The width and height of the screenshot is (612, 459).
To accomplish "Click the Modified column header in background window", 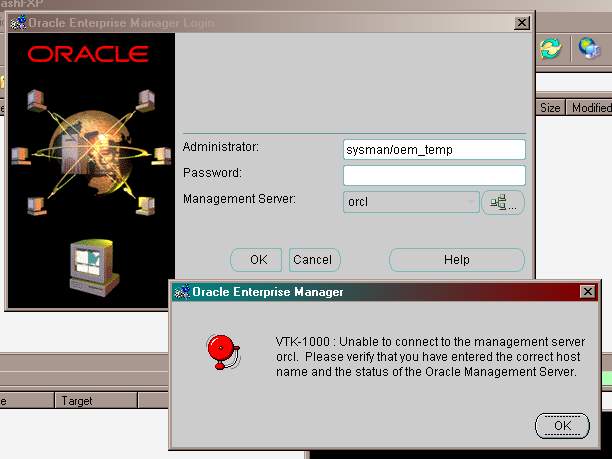I will [589, 107].
